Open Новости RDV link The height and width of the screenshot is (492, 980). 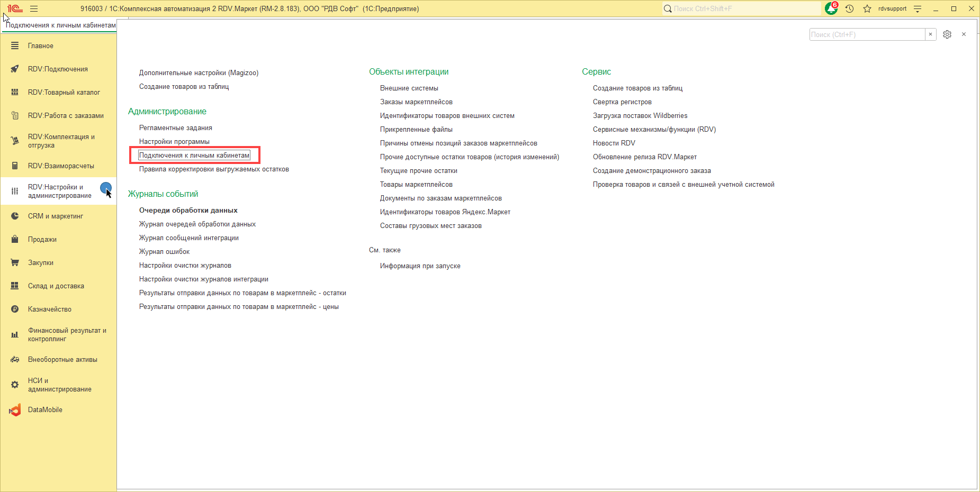point(614,143)
